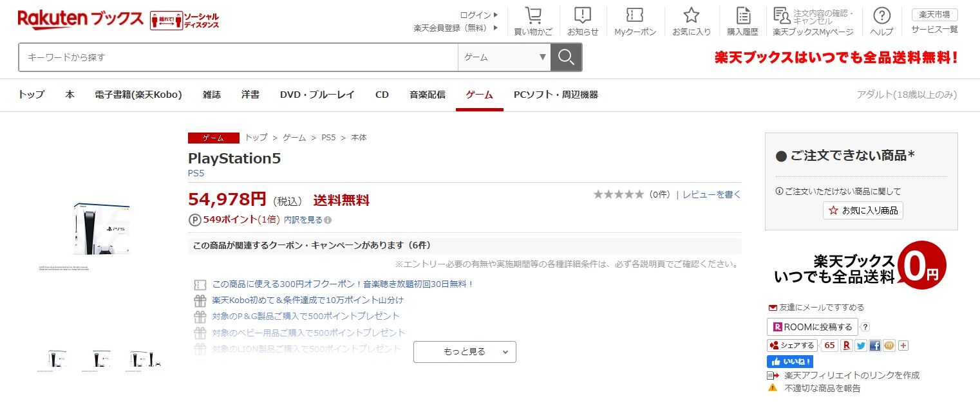Click ご注文いただけない商品に関して info link
Screen dimensions: 980x406
(839, 191)
